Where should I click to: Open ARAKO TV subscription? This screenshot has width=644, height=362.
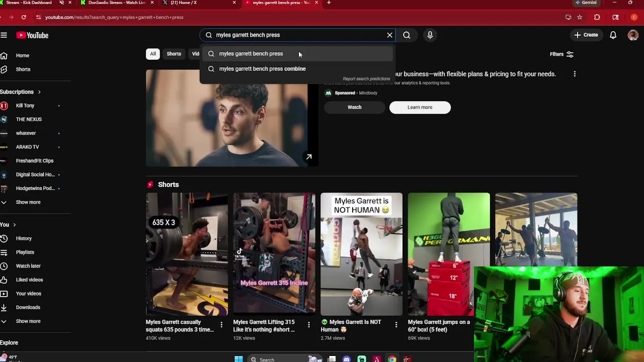pyautogui.click(x=27, y=147)
